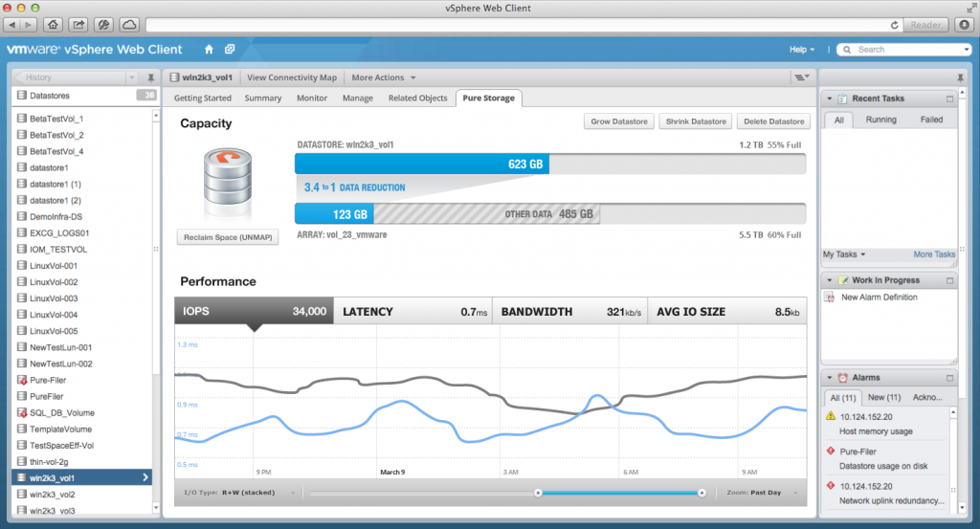The image size is (980, 529).
Task: Pin the History navigator panel
Action: point(150,77)
